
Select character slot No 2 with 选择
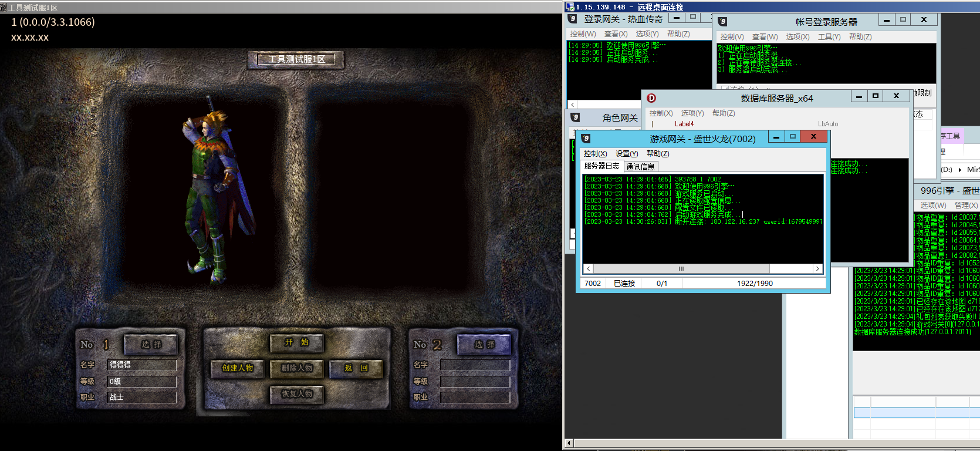pos(485,345)
